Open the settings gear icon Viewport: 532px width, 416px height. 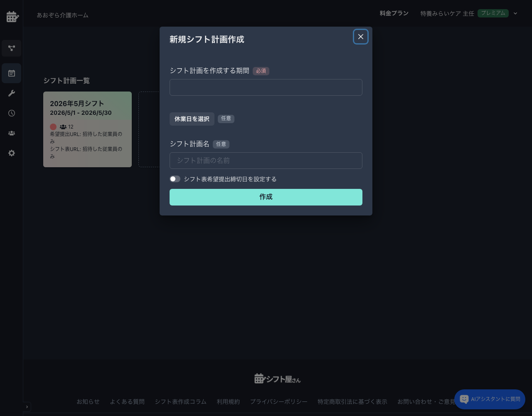click(11, 153)
